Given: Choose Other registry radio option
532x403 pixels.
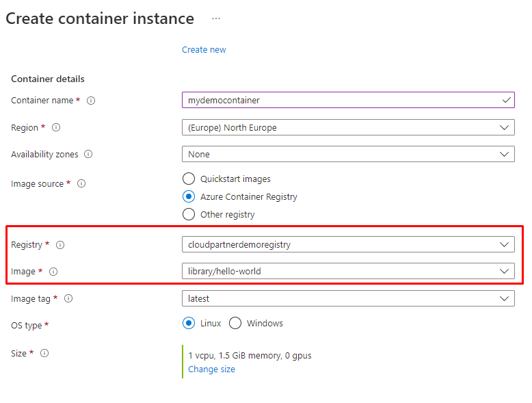Looking at the screenshot, I should (x=189, y=214).
